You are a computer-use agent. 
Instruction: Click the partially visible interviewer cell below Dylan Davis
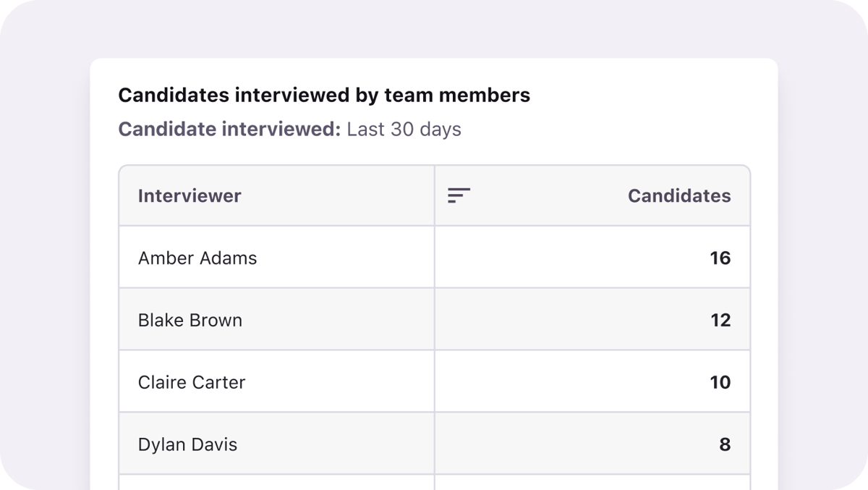point(276,483)
